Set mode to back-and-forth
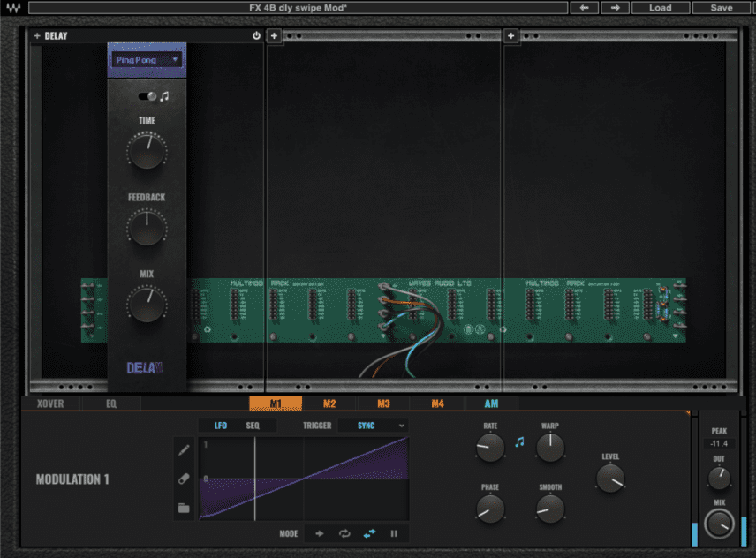This screenshot has height=558, width=756. [x=369, y=533]
